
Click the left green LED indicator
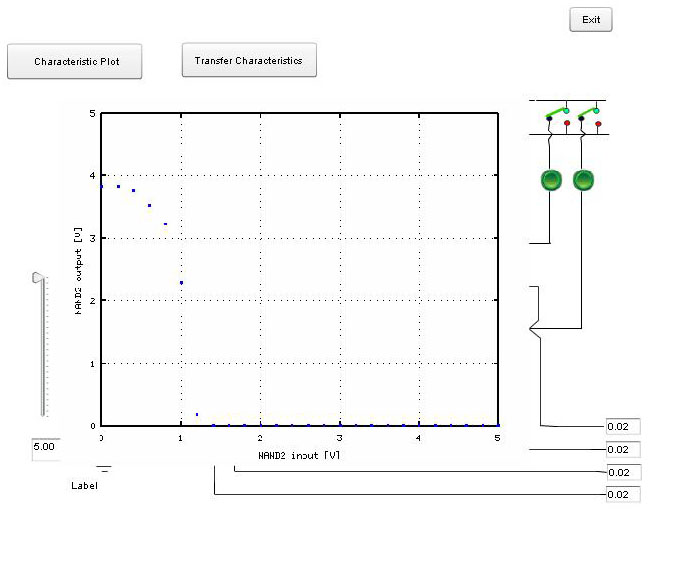[x=551, y=181]
